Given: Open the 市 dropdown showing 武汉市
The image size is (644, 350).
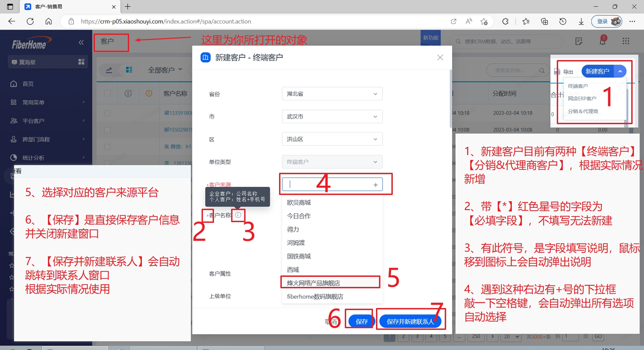Looking at the screenshot, I should click(x=332, y=116).
